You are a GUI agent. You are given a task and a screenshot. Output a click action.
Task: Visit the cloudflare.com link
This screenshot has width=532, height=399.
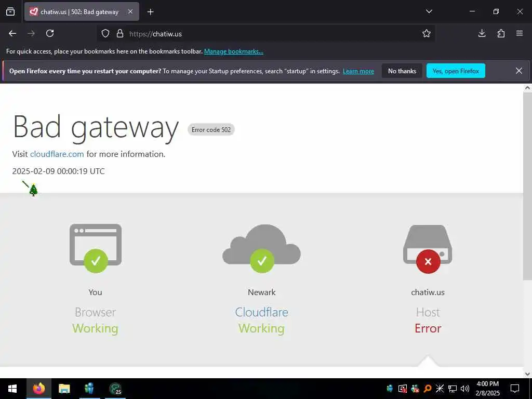pos(57,154)
